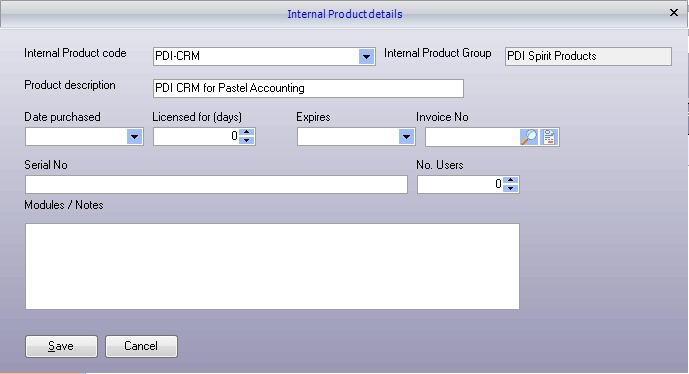Viewport: 689px width, 374px height.
Task: Decrease the No. Users value
Action: [x=511, y=189]
